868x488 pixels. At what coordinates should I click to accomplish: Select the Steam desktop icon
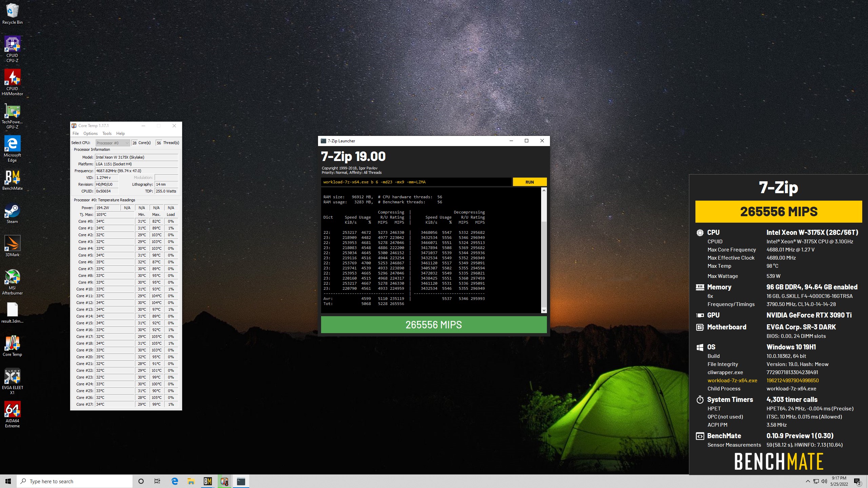(12, 213)
